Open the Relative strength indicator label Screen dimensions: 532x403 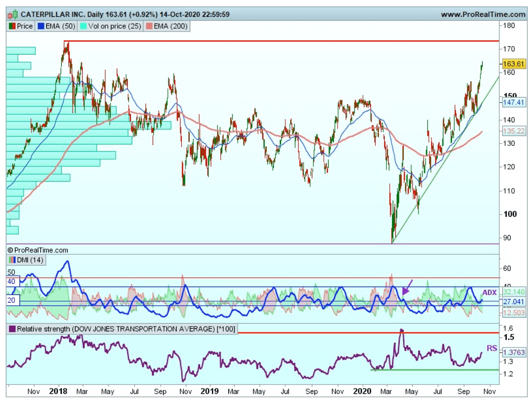[x=122, y=329]
